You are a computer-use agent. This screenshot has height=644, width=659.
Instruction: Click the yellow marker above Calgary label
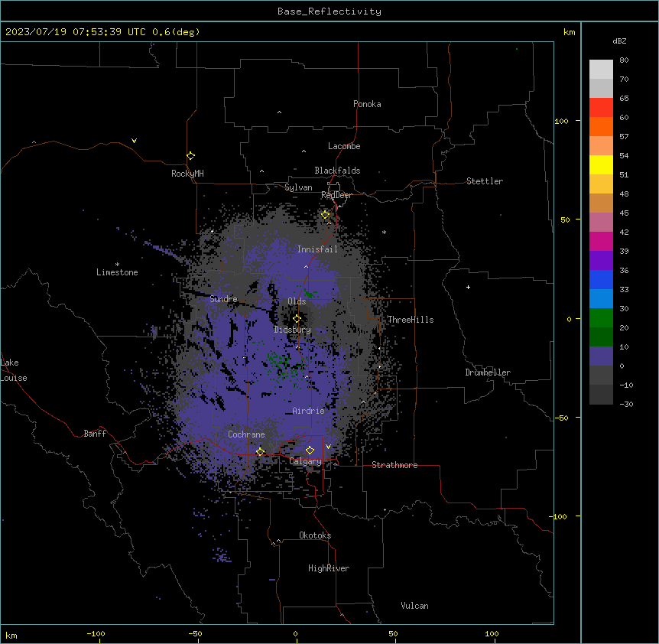(310, 450)
